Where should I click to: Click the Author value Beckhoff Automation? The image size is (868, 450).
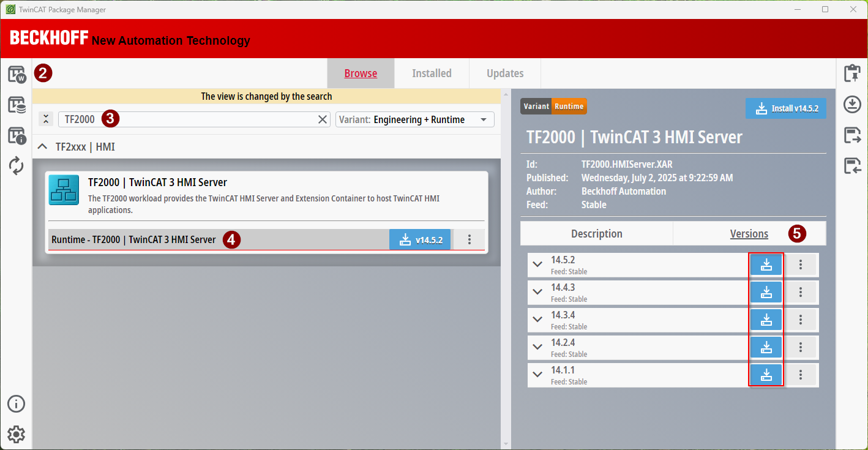(x=624, y=192)
